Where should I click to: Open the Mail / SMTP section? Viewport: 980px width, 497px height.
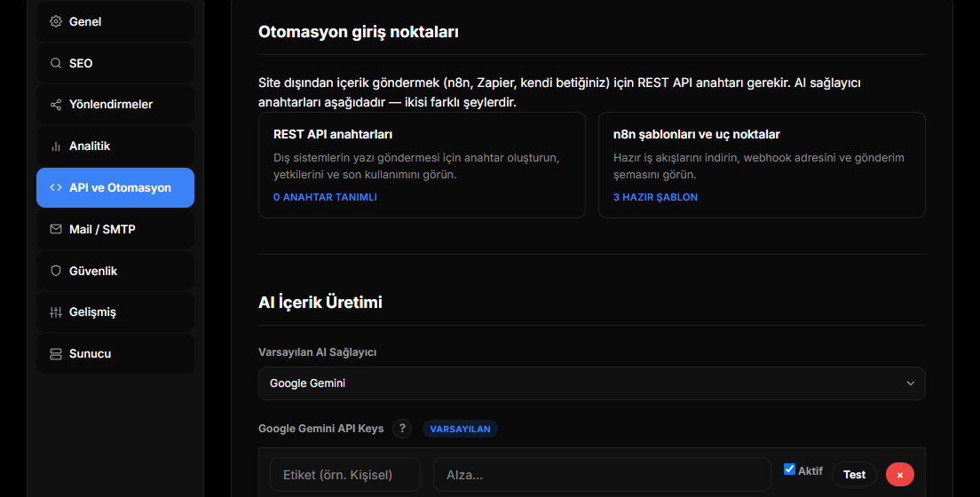point(115,230)
